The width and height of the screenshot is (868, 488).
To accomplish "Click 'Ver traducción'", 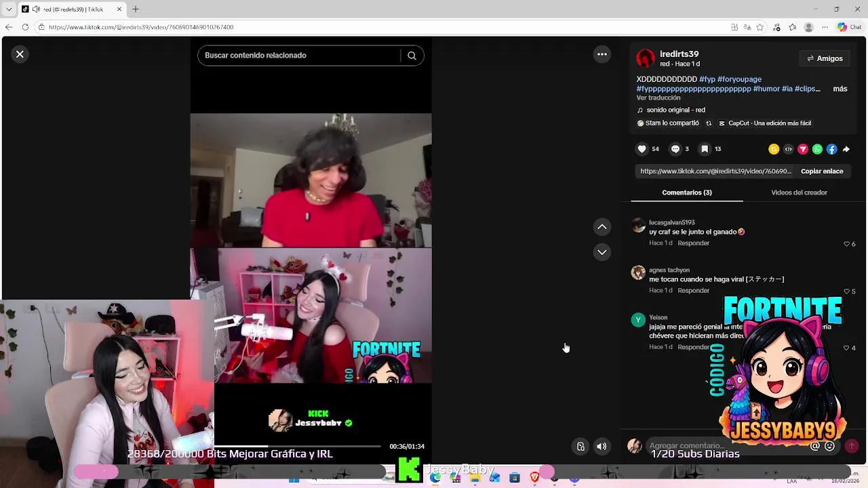I will point(658,98).
